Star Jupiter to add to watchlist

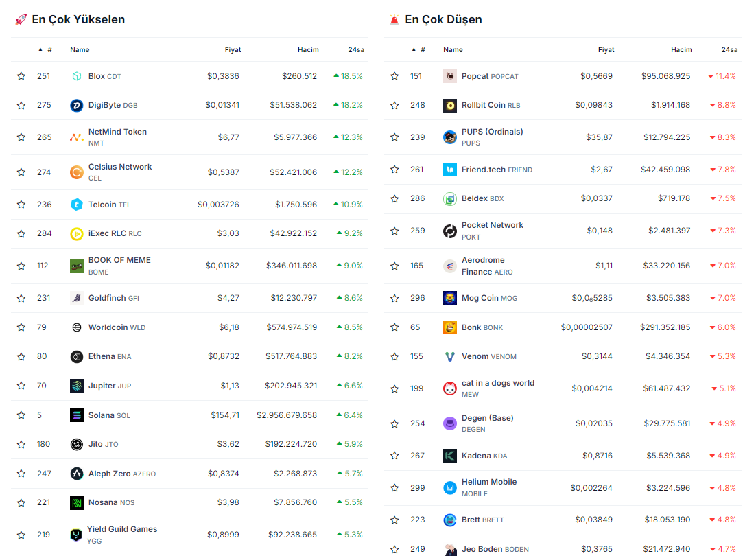(21, 386)
